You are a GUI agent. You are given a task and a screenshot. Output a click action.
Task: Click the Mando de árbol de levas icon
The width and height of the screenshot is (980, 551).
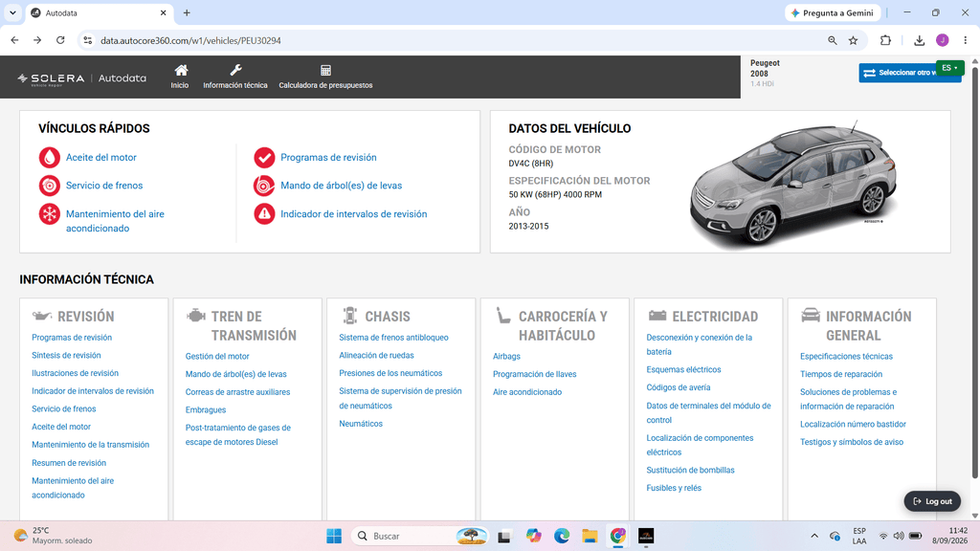(x=264, y=186)
